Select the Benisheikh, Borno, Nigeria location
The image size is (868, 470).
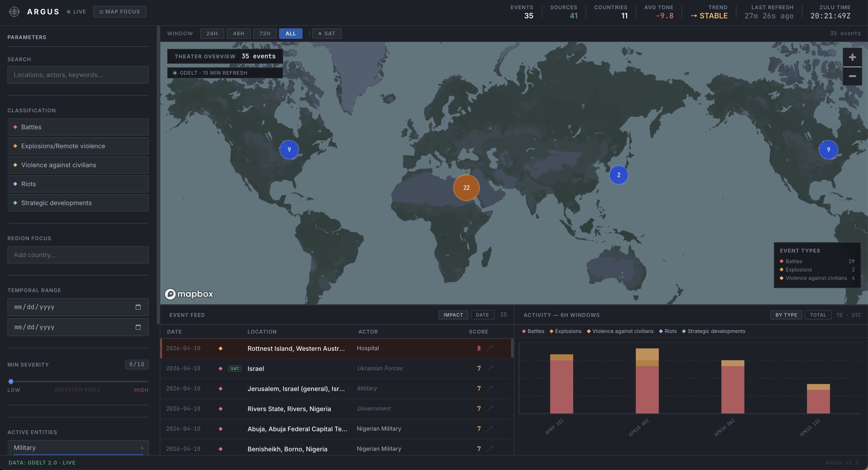click(288, 449)
